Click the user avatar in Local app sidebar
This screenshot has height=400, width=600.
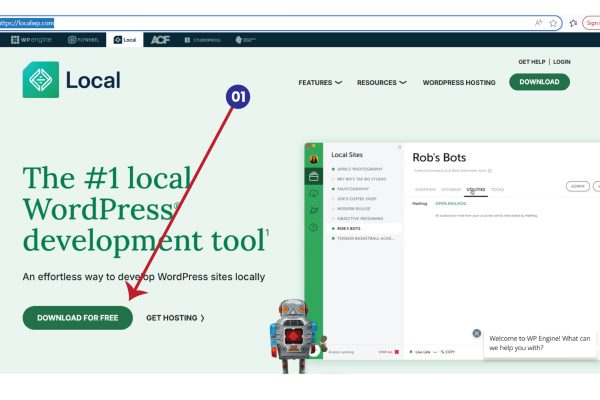313,159
